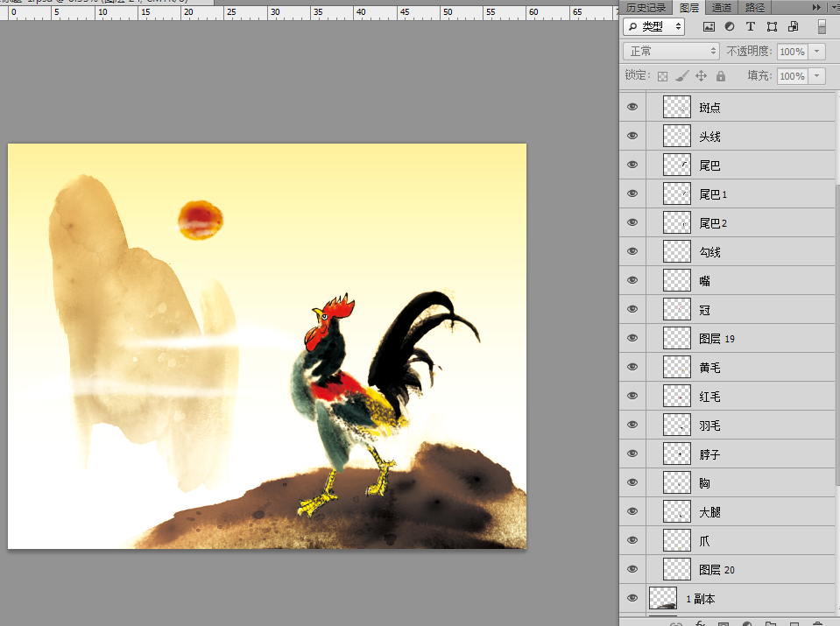Select the layer named 羽毛
The width and height of the screenshot is (840, 626).
click(x=709, y=426)
